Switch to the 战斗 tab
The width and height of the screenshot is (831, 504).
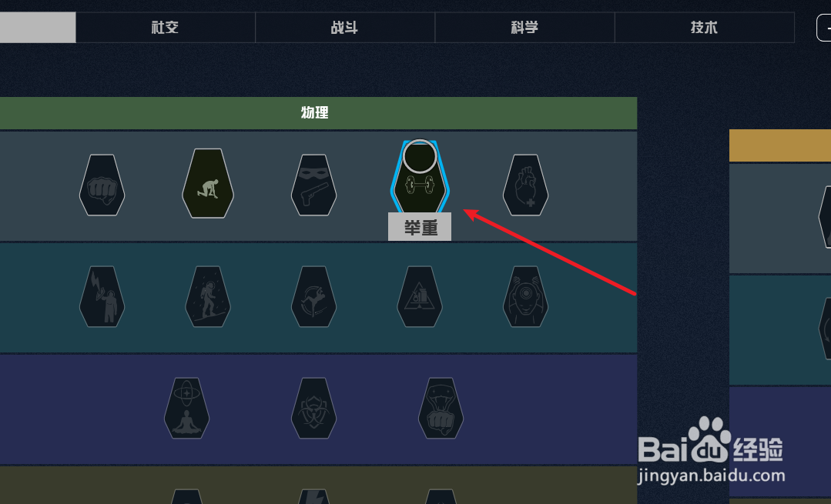(x=345, y=27)
